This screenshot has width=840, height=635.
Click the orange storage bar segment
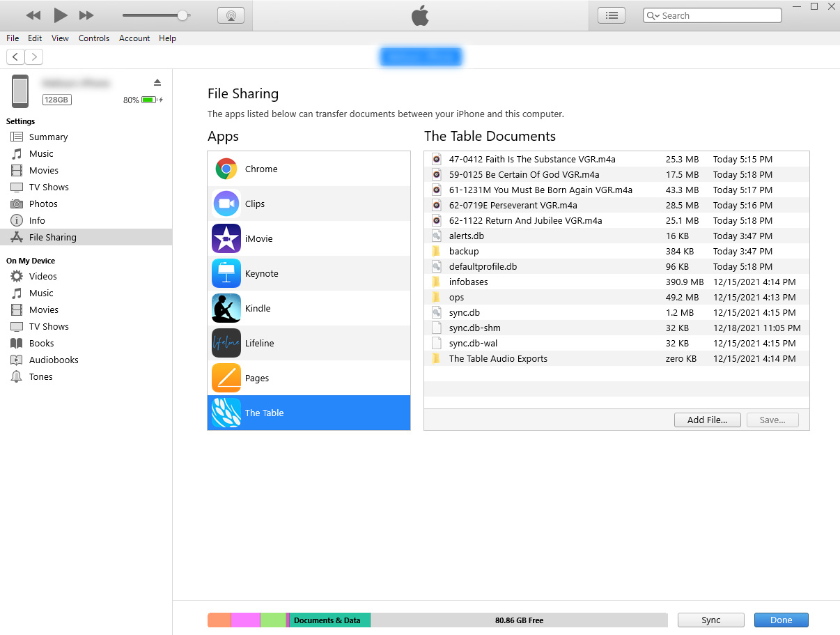tap(219, 620)
